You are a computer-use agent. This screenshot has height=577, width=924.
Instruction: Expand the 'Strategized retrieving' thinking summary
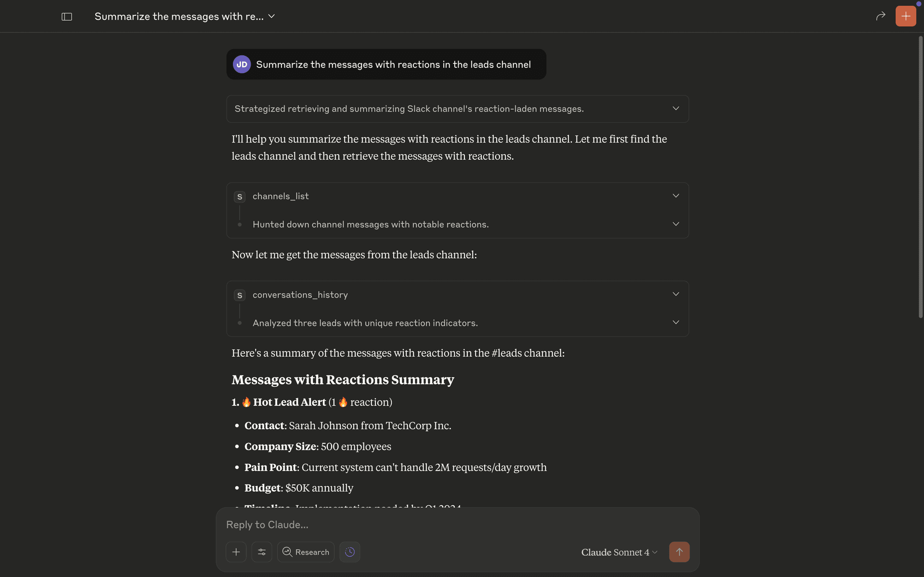(675, 108)
